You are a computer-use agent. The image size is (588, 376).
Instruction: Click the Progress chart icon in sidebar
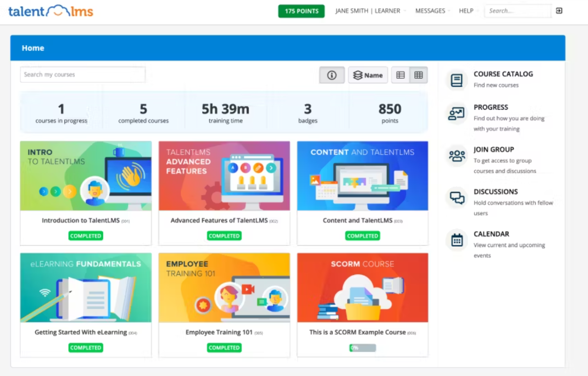pyautogui.click(x=456, y=112)
